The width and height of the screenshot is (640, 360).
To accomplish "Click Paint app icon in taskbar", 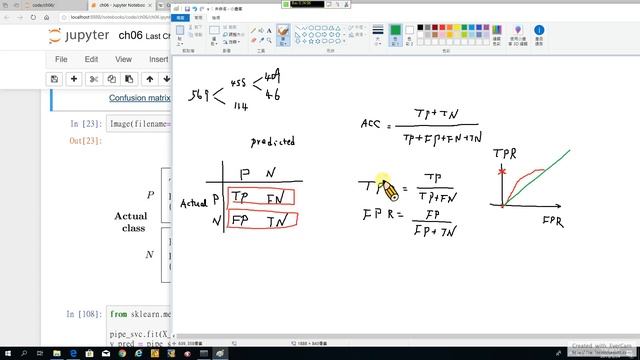I will coord(220,353).
